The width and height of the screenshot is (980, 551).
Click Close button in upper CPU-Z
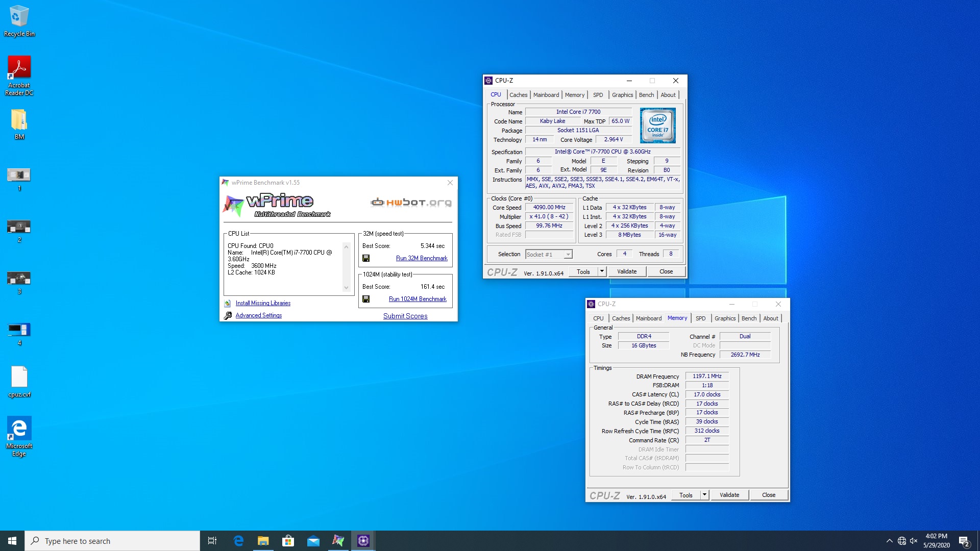[666, 271]
